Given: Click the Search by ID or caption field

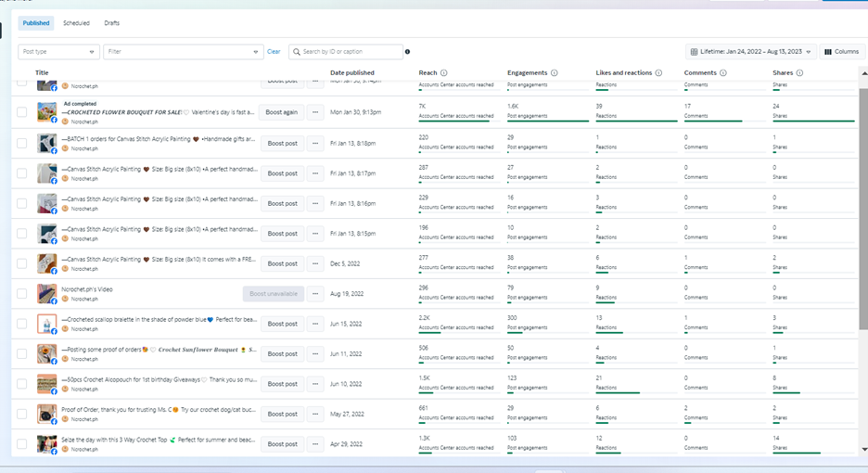Looking at the screenshot, I should click(x=346, y=52).
